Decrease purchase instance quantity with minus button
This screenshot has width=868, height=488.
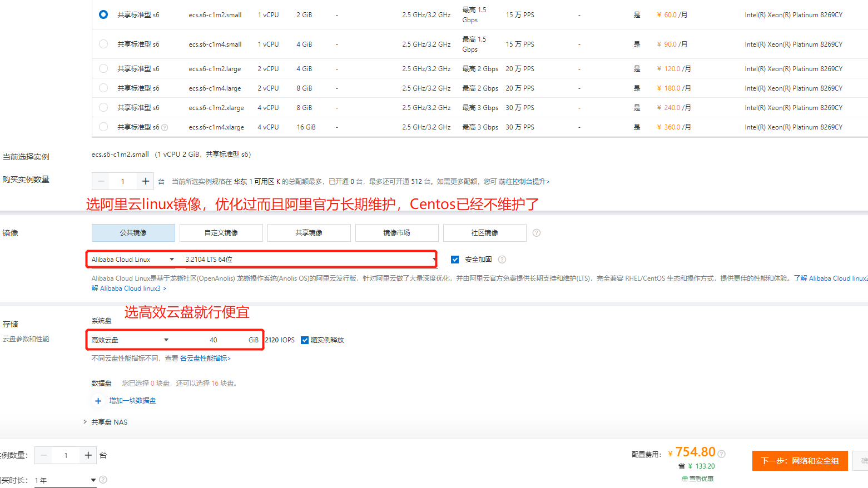tap(101, 181)
